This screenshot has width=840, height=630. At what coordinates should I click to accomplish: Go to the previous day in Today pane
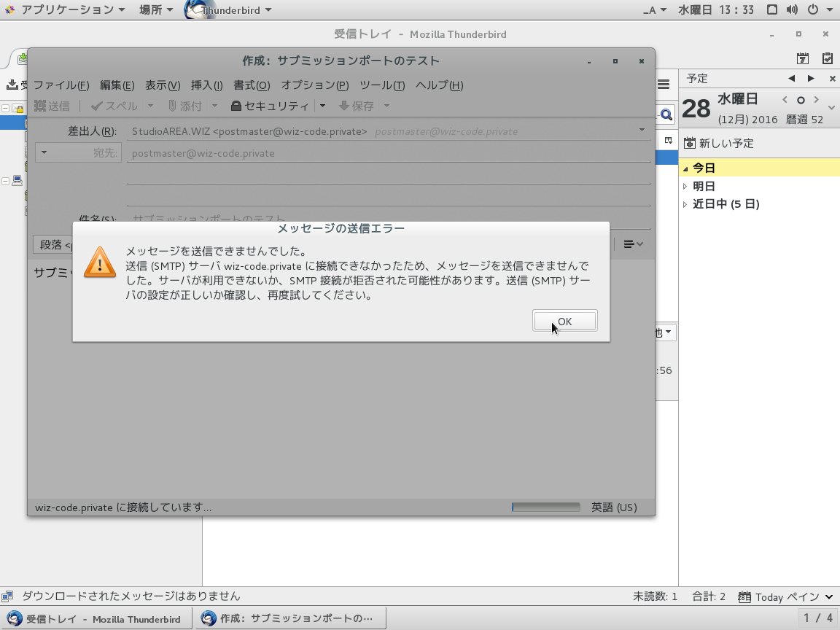[785, 100]
